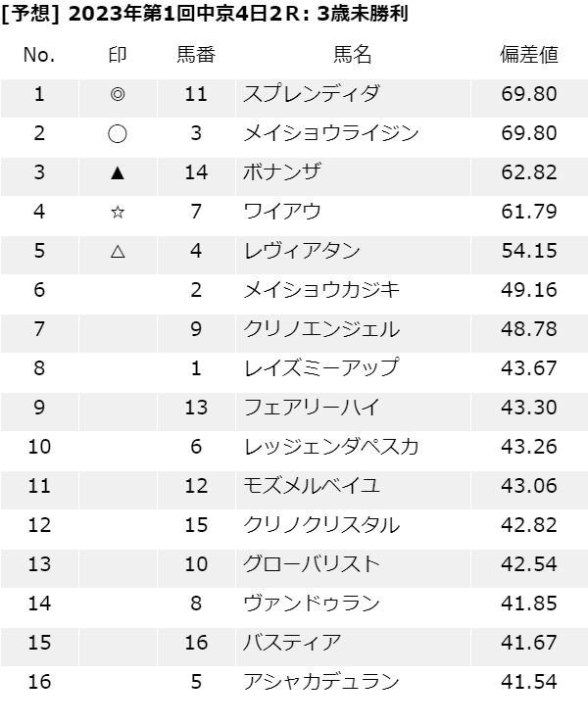
Task: Click the 馬番 column header
Action: [x=196, y=55]
